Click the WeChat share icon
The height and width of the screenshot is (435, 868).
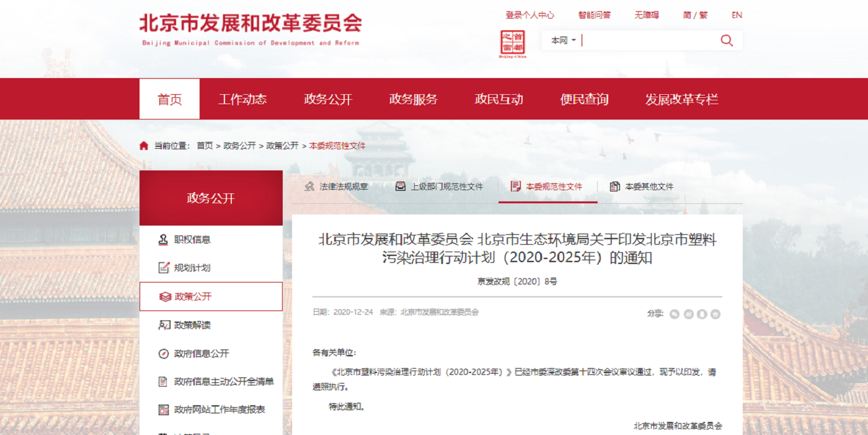[675, 314]
